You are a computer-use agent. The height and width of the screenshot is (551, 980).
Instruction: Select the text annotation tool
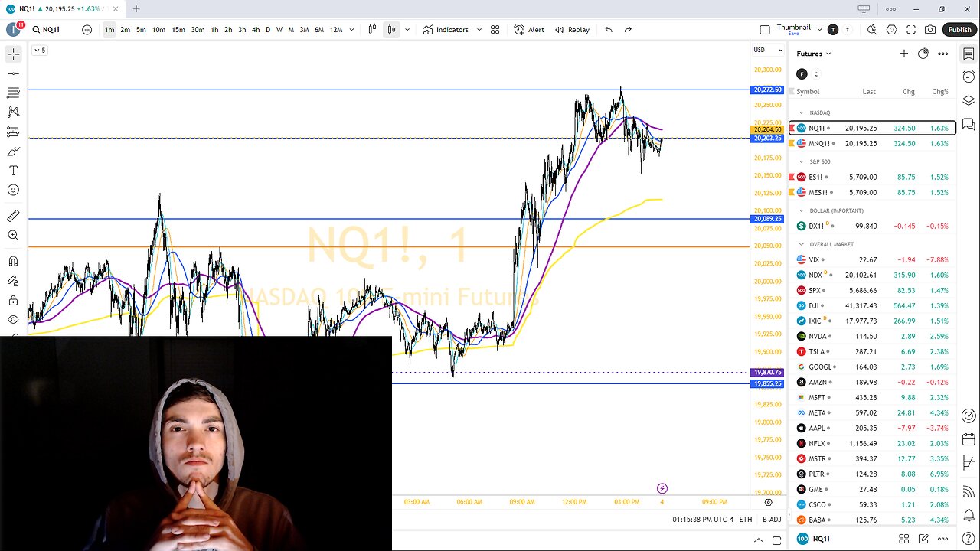coord(13,171)
